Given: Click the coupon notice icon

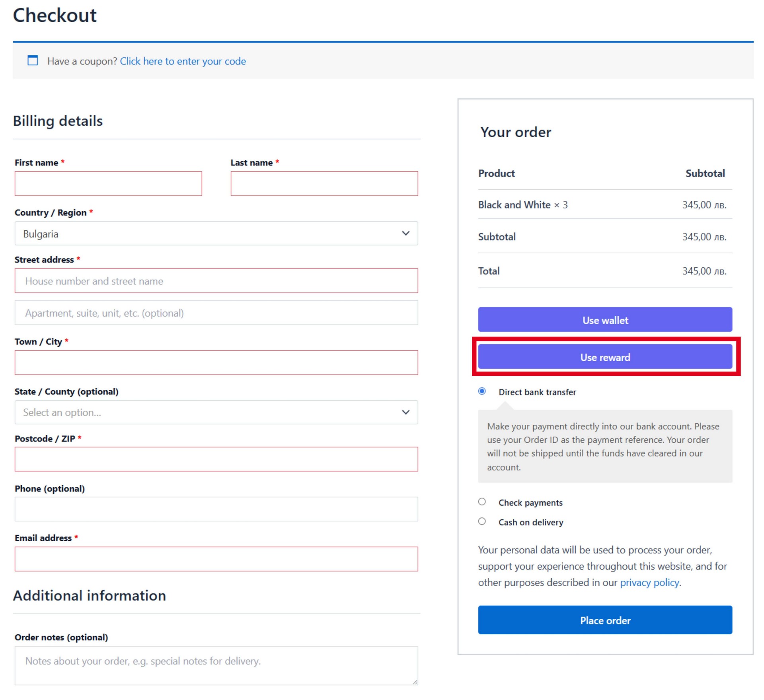Looking at the screenshot, I should coord(33,60).
